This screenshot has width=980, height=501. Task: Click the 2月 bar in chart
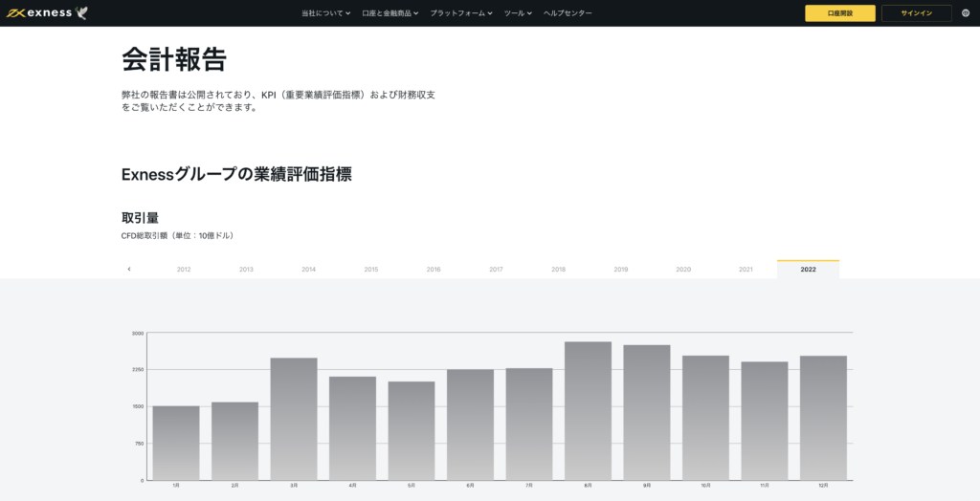[235, 441]
